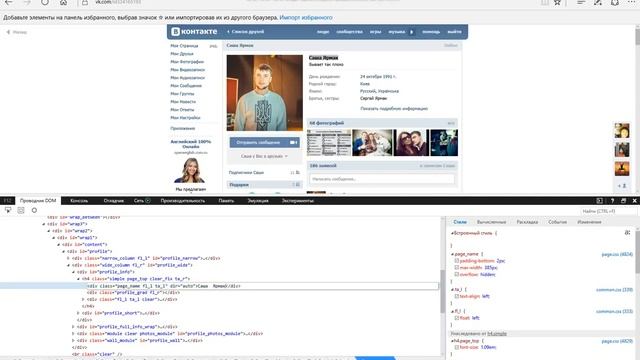Open the Память devtools tab
Screen dimensions: 640x360
point(226,200)
